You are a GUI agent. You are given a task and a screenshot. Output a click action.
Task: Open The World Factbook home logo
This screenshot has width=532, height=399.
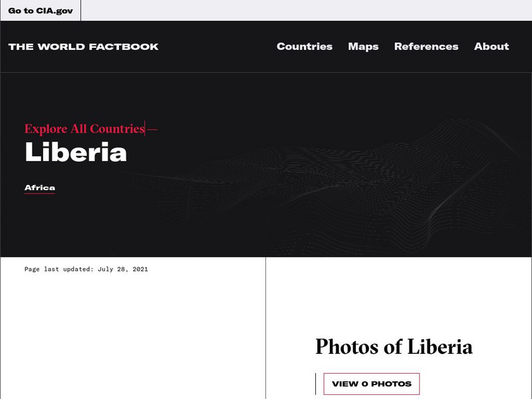point(84,47)
